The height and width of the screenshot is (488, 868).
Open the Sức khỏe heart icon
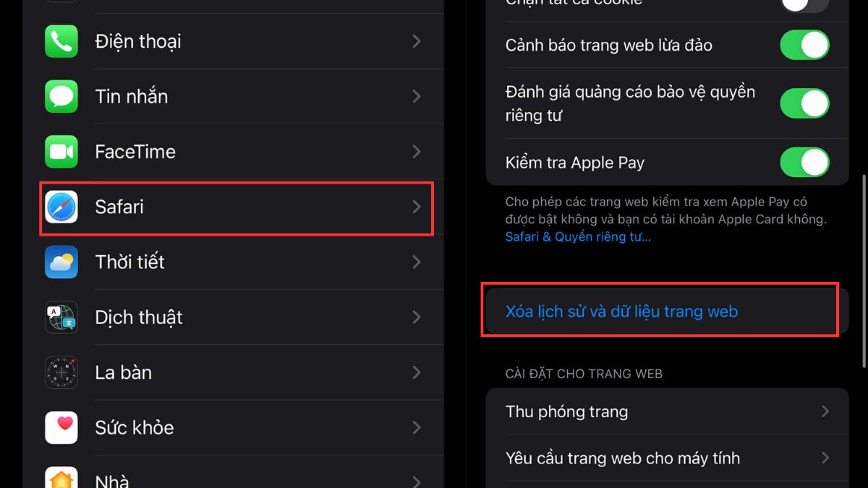[x=61, y=427]
